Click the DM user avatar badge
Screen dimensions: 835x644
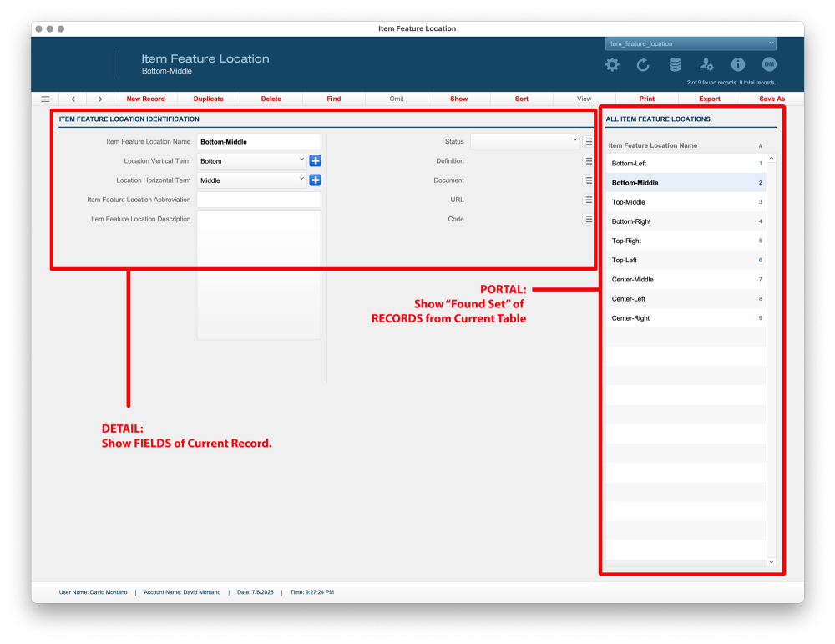pos(769,64)
